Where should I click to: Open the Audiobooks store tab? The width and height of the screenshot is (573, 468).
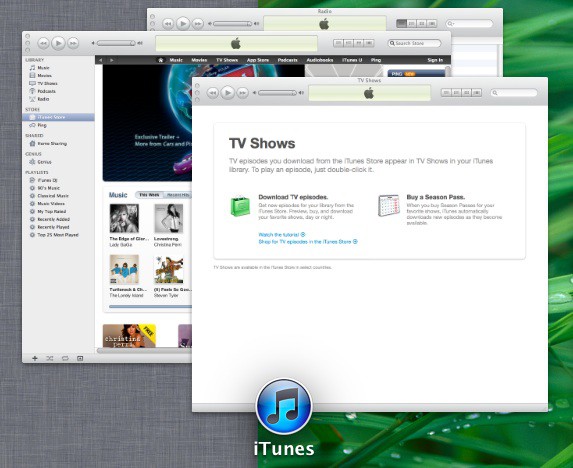[320, 60]
